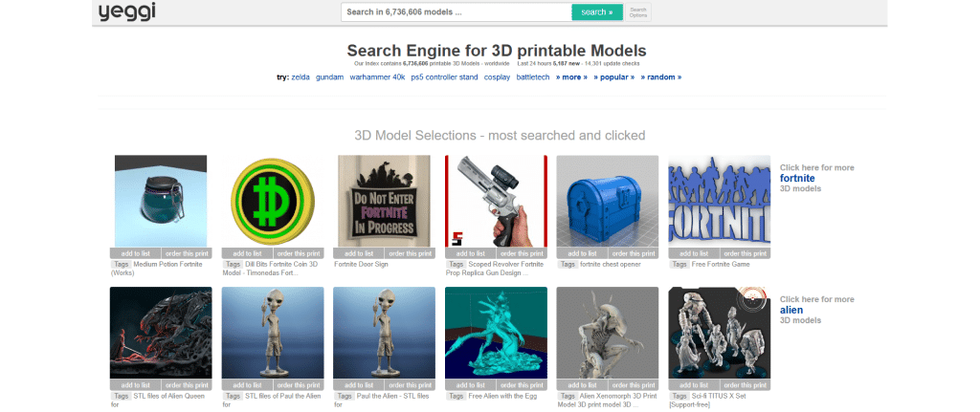The height and width of the screenshot is (412, 980).
Task: Order print of Alien Xenomorph
Action: click(634, 385)
